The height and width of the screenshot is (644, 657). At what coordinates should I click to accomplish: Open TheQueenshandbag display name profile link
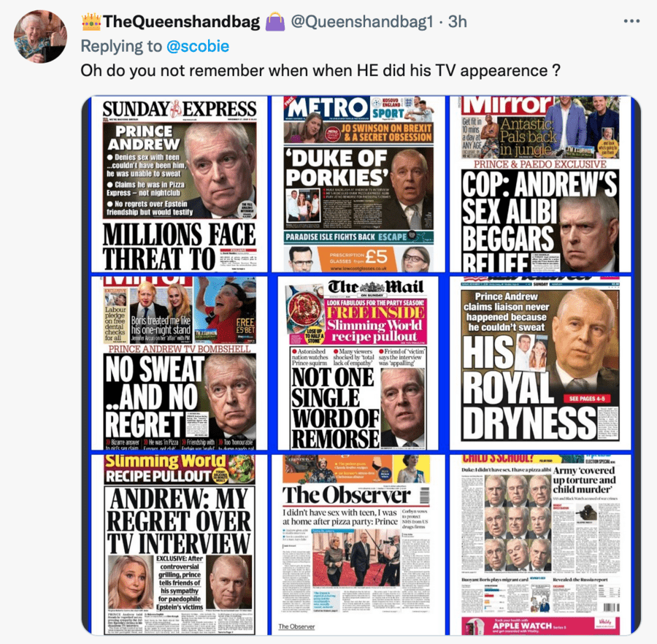(x=181, y=21)
